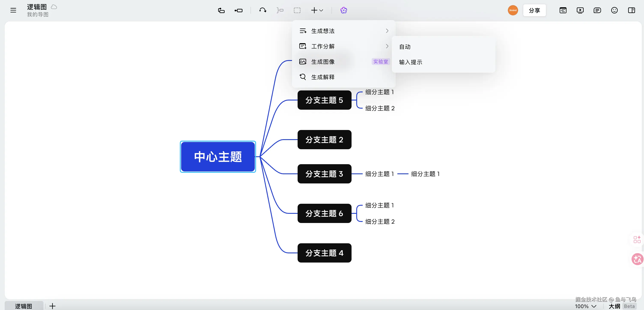The image size is (644, 310).
Task: Open the insert plus dropdown
Action: (x=317, y=10)
